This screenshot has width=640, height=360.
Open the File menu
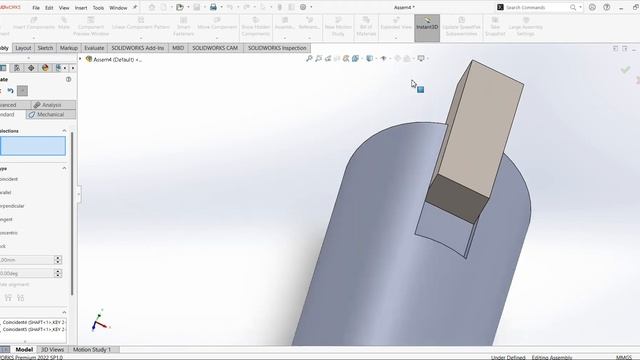(36, 8)
